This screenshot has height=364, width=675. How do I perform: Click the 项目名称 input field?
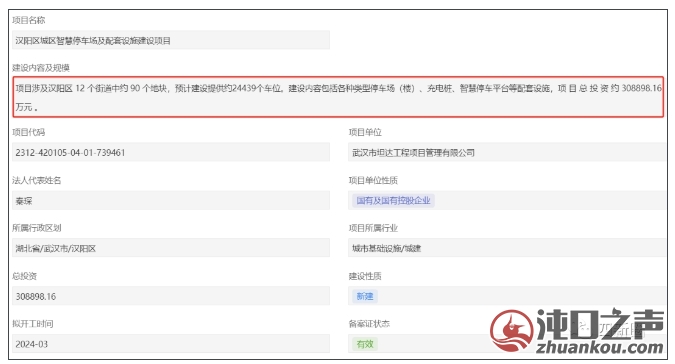(171, 40)
